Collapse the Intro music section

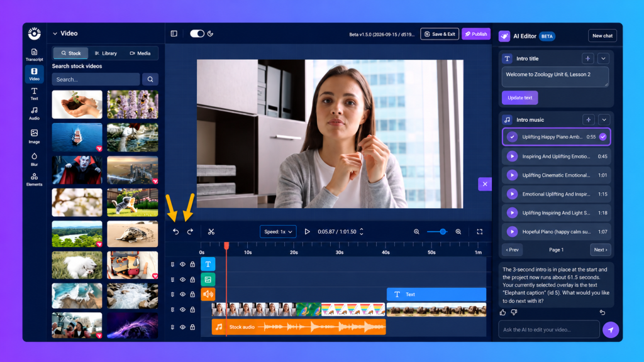[x=604, y=120]
